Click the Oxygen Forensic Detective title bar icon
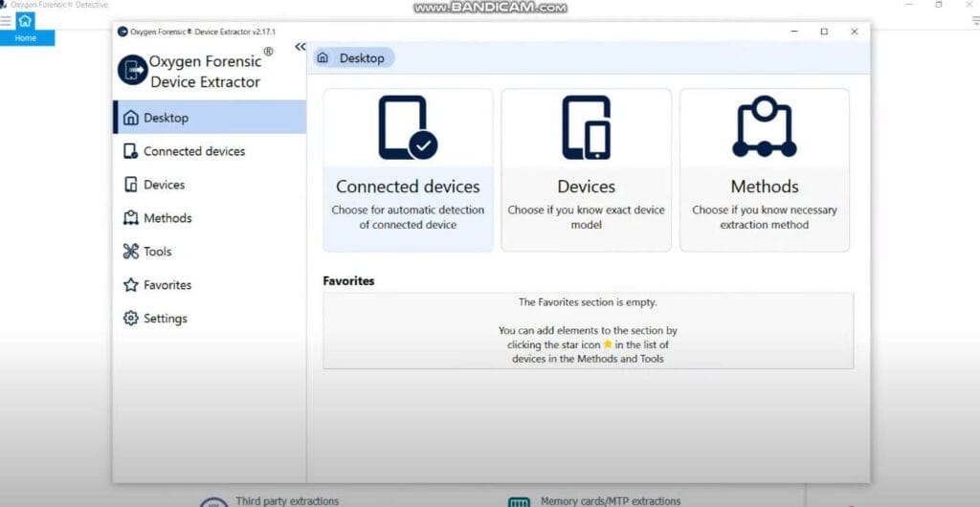The width and height of the screenshot is (980, 507). [x=4, y=5]
